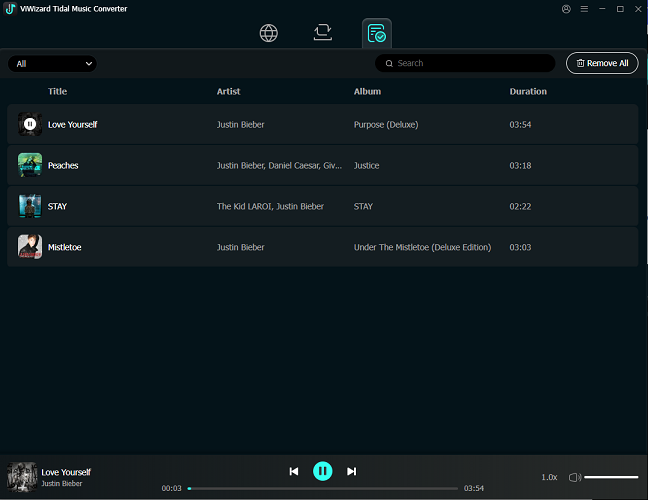Screen dimensions: 648x500
Task: Click Justin Bieber, Daniel Caesar artist cell
Action: 279,165
